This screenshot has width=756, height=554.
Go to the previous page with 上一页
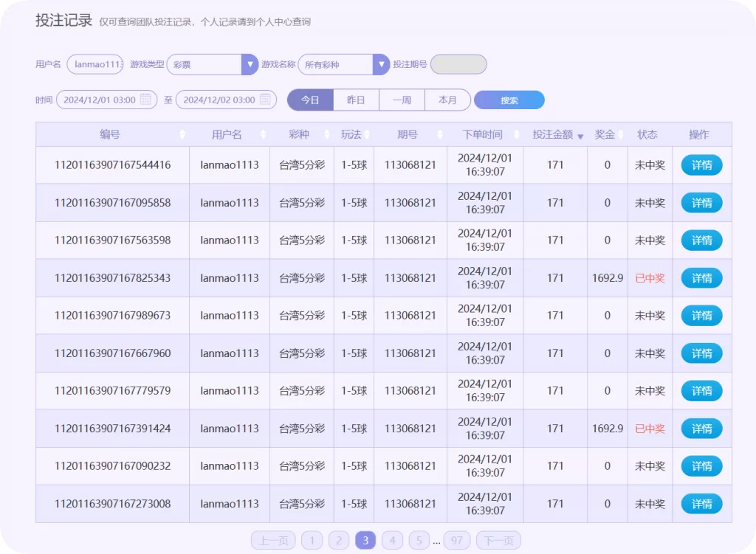273,541
